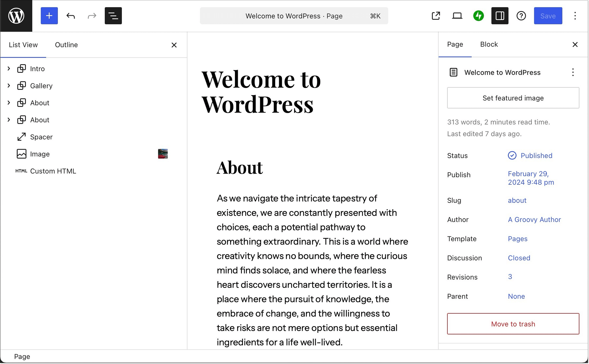This screenshot has width=589, height=364.
Task: Switch to the Outline tab
Action: [66, 45]
